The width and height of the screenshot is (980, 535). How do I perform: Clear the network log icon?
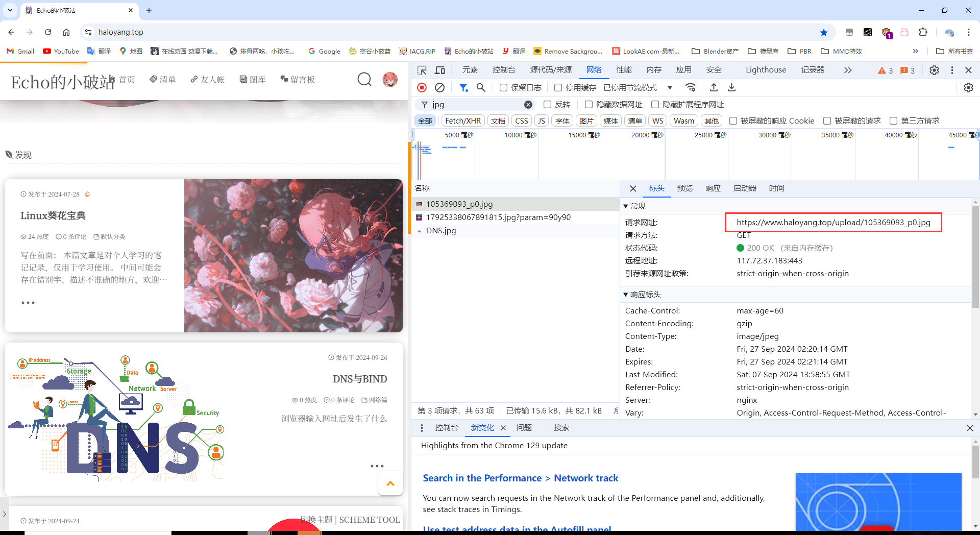[439, 88]
